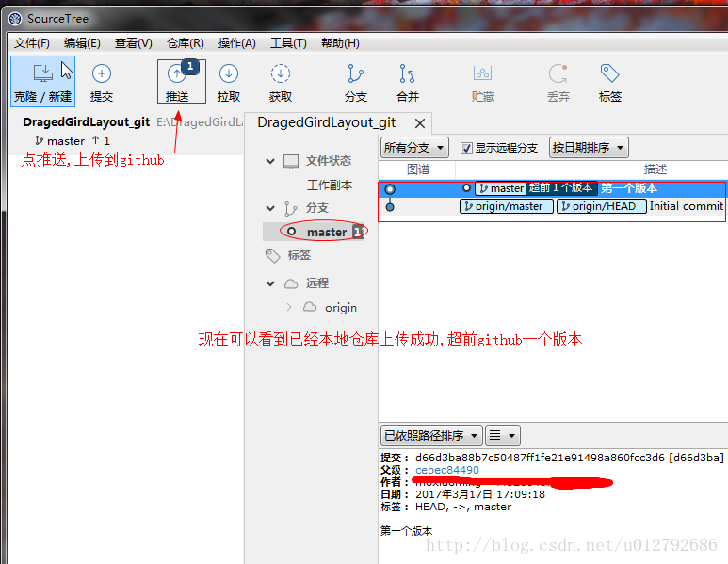Click the Clone / New toolbar button

coord(42,82)
